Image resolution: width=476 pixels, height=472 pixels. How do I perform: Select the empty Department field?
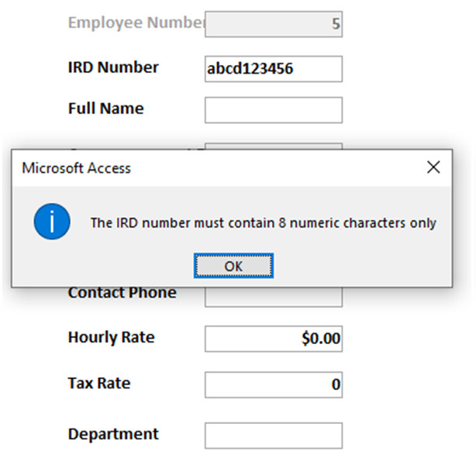coord(274,436)
